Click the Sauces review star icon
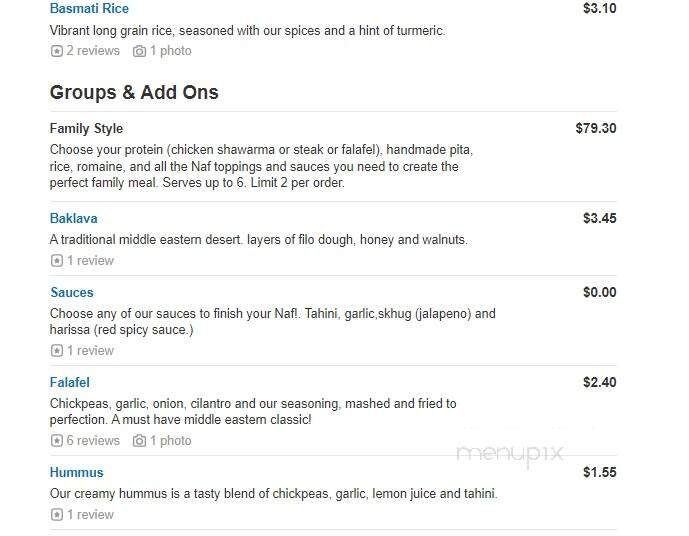 56,351
